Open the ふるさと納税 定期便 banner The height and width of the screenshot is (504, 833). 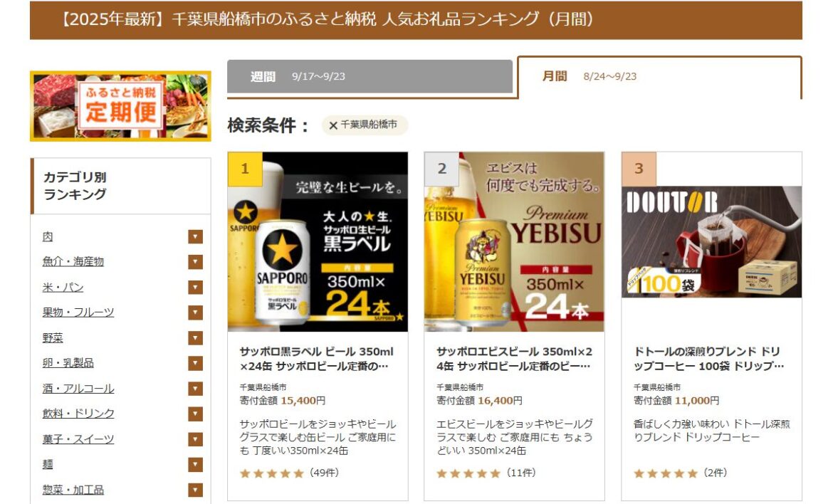coord(120,106)
